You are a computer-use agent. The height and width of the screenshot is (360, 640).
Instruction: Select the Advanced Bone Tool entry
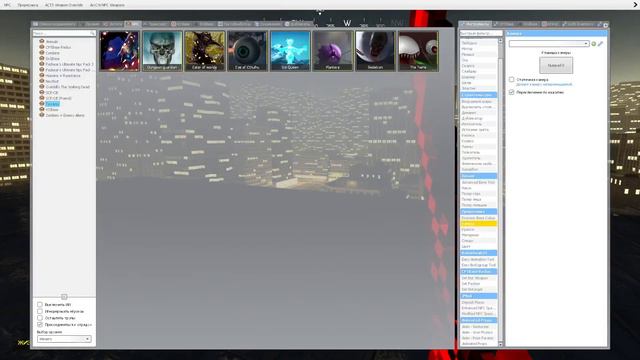pyautogui.click(x=479, y=182)
